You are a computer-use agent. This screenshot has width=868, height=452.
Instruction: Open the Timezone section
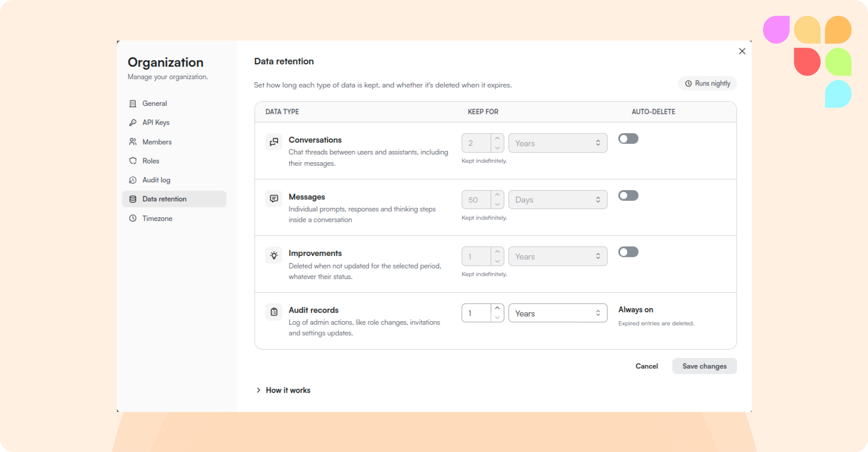coord(174,218)
